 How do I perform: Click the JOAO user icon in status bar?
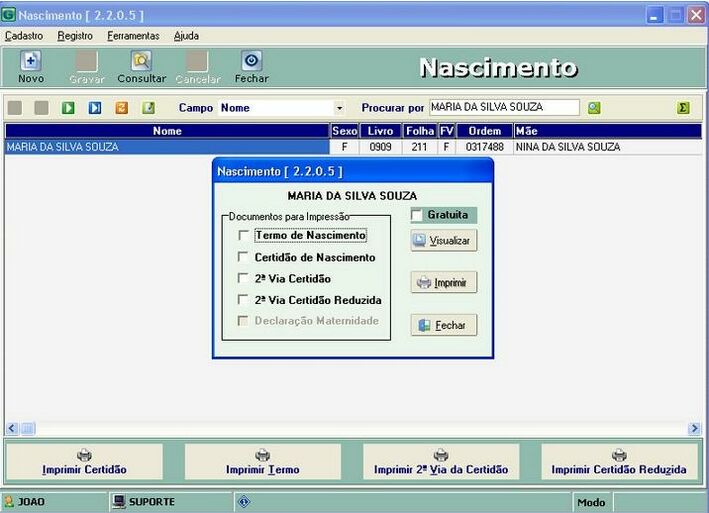(x=9, y=501)
